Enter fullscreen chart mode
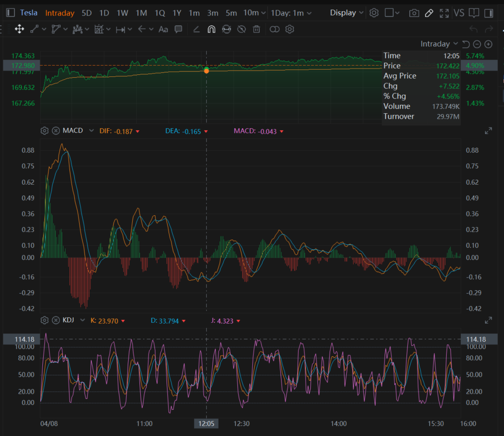 [444, 13]
